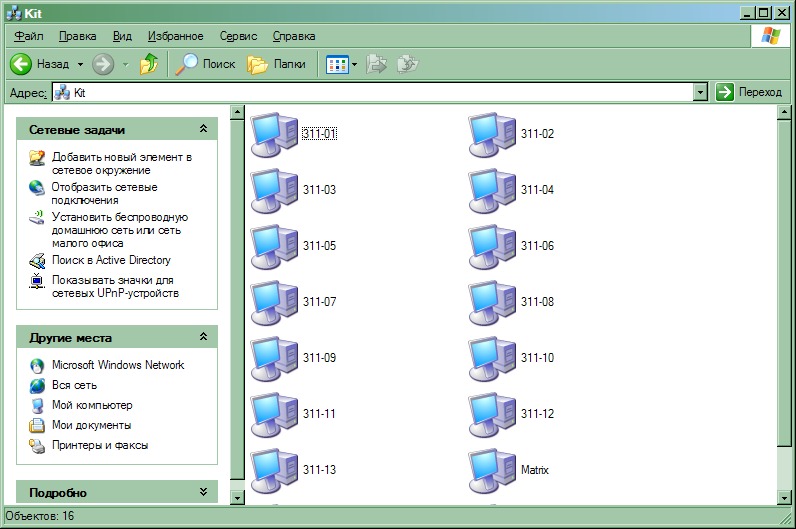Open Мой компьютер link
The height and width of the screenshot is (529, 796).
[x=92, y=405]
